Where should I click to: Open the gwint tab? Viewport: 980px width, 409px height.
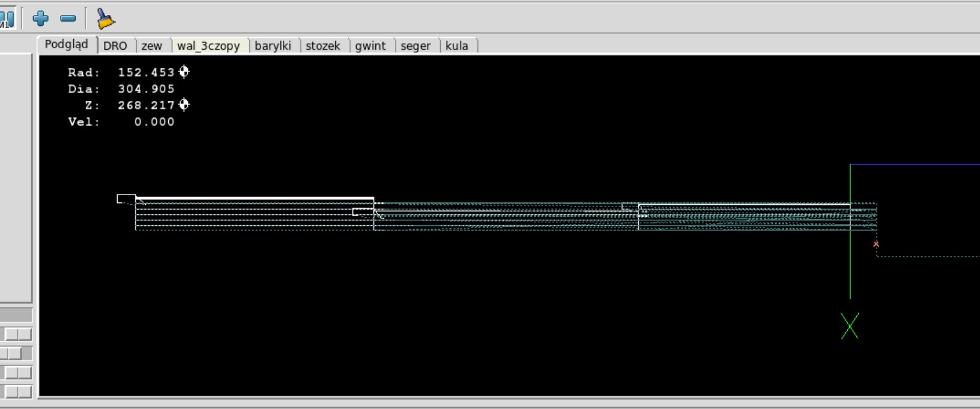[x=371, y=46]
